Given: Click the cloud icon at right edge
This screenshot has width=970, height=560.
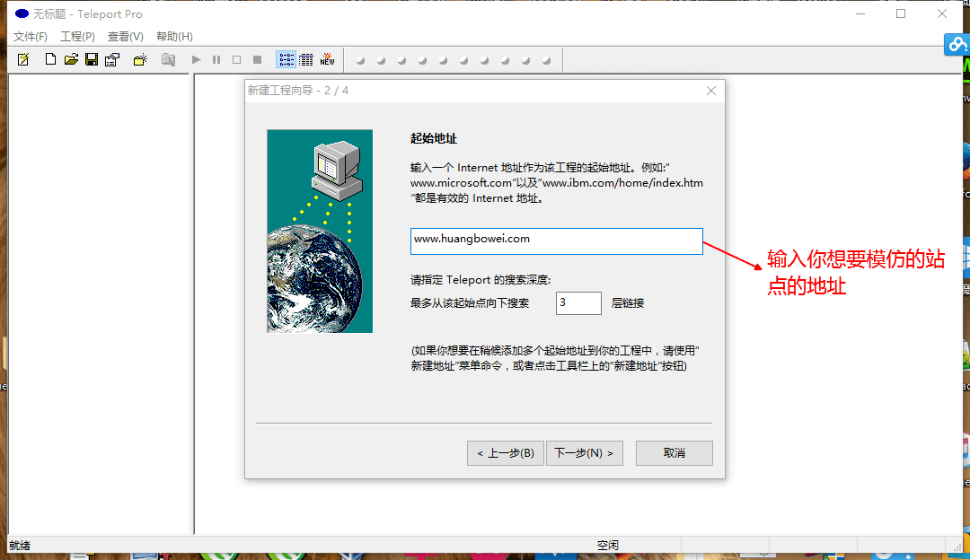Looking at the screenshot, I should coord(957,45).
